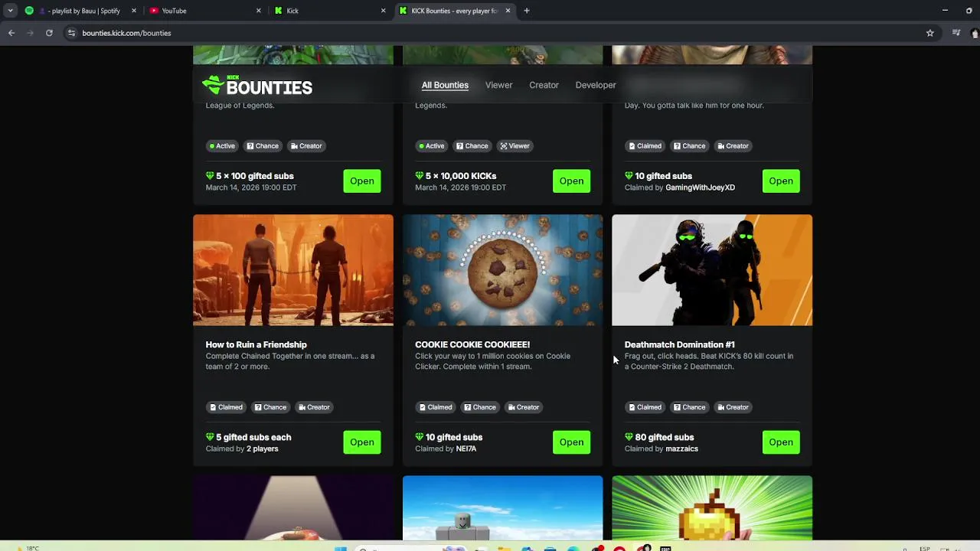
Task: View site information for bounties.kick.com
Action: click(71, 33)
